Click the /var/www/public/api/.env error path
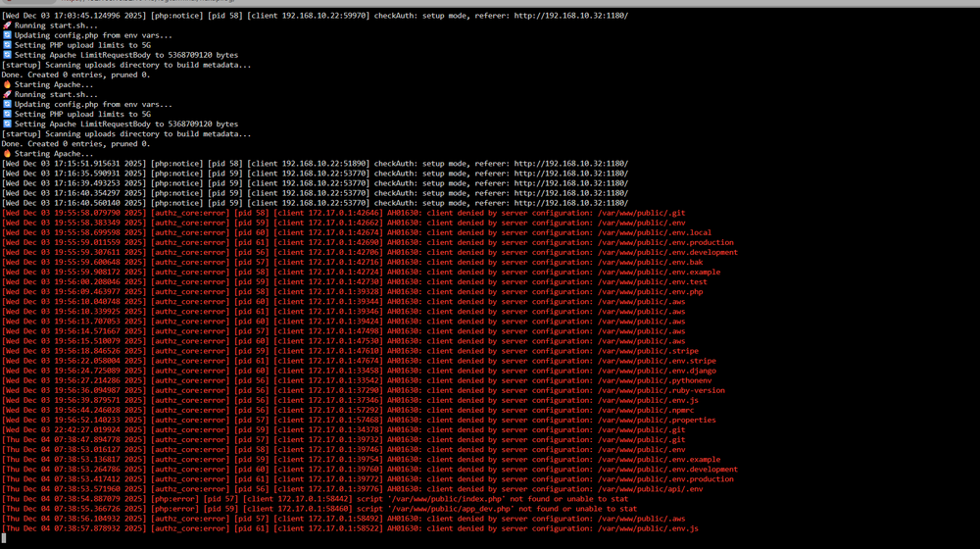980x549 pixels. pos(650,489)
